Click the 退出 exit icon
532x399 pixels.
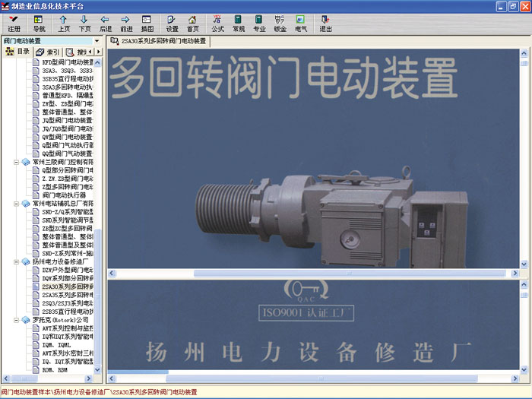point(325,22)
